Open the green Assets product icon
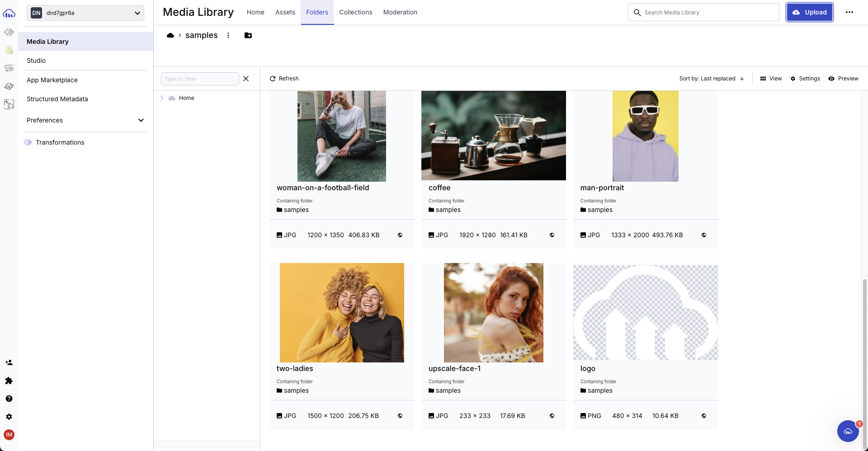Image resolution: width=868 pixels, height=451 pixels. coord(9,50)
